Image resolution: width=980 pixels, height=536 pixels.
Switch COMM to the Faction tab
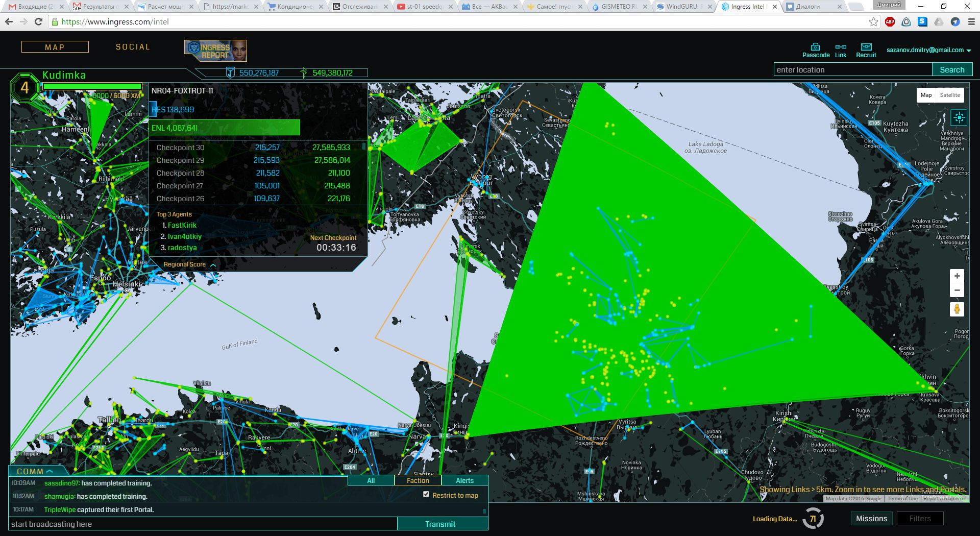tap(418, 480)
